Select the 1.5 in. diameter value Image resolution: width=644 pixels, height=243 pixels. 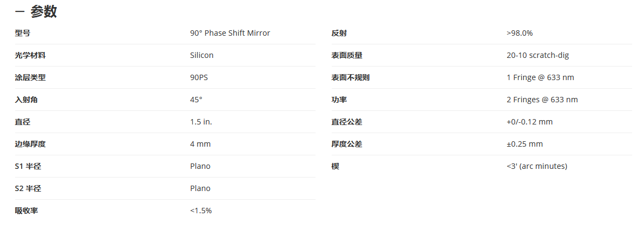tap(201, 122)
